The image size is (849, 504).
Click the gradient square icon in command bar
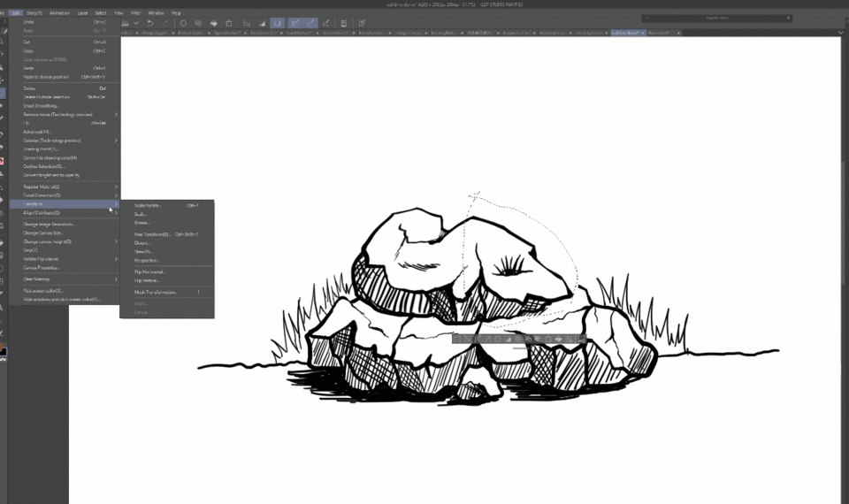262,23
